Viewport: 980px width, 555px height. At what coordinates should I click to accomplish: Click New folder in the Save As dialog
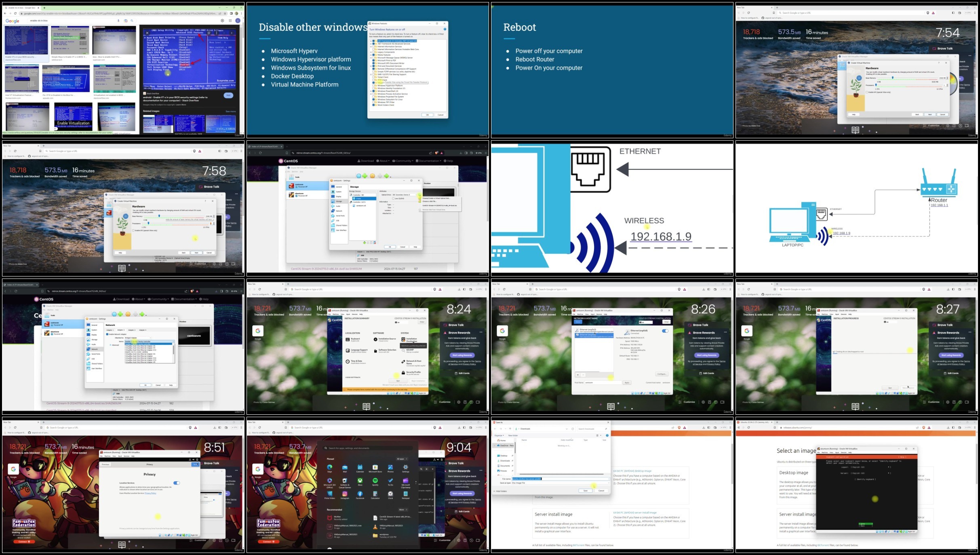tap(513, 435)
